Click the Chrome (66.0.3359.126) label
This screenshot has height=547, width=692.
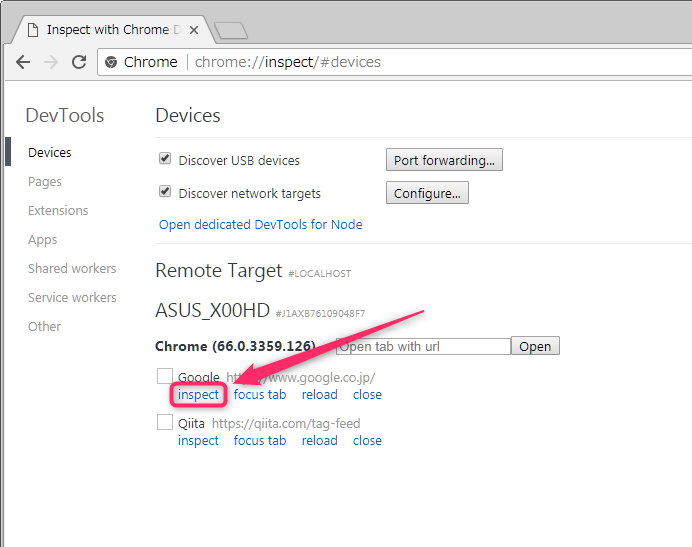[235, 346]
